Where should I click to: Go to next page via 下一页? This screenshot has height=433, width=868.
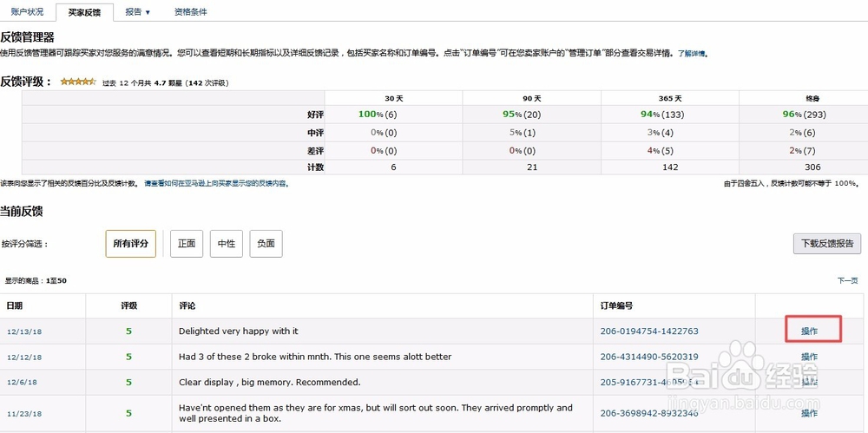[x=847, y=281]
